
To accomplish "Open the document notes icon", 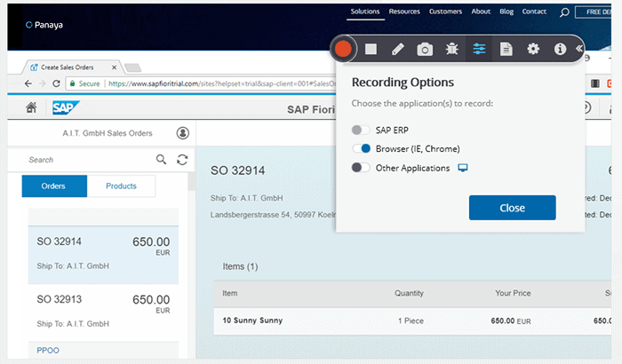I will (x=506, y=49).
